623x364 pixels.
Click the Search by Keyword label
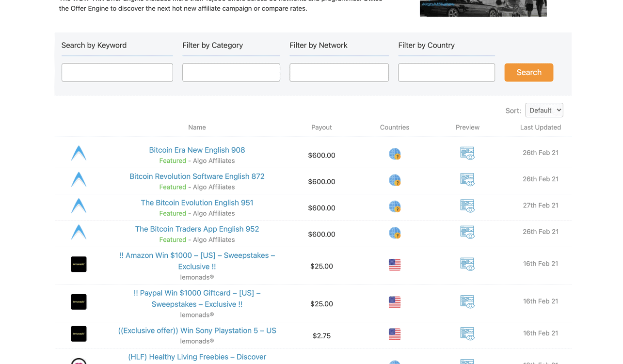pos(94,45)
